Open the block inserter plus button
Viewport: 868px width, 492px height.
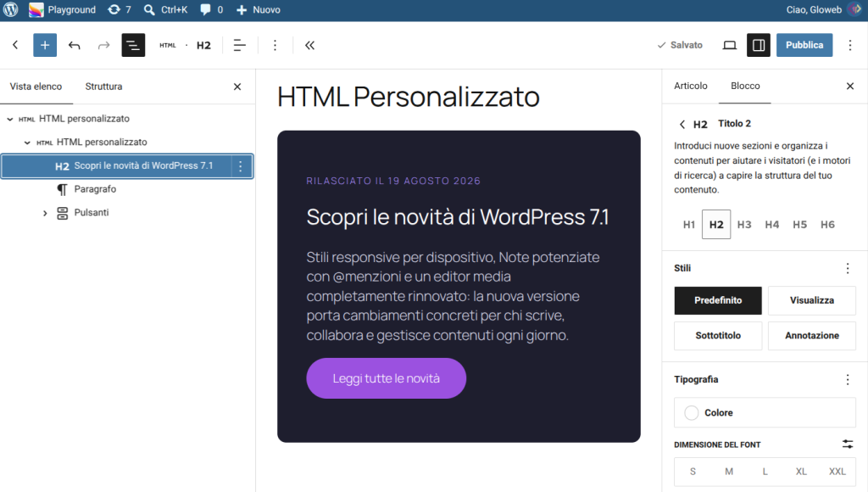(45, 45)
